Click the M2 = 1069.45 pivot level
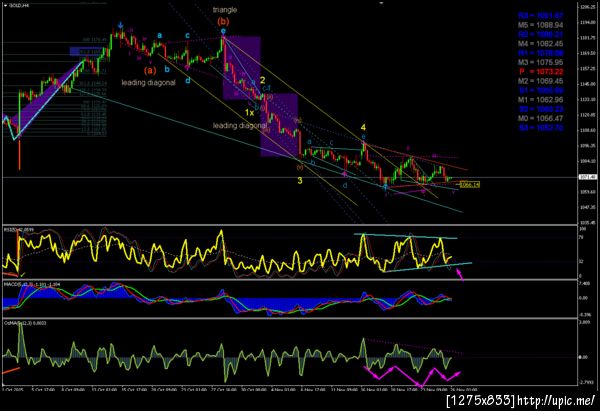The height and width of the screenshot is (411, 600). pyautogui.click(x=540, y=81)
